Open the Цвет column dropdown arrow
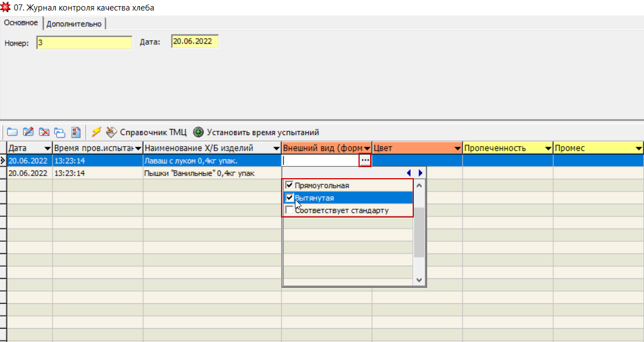 [x=458, y=148]
